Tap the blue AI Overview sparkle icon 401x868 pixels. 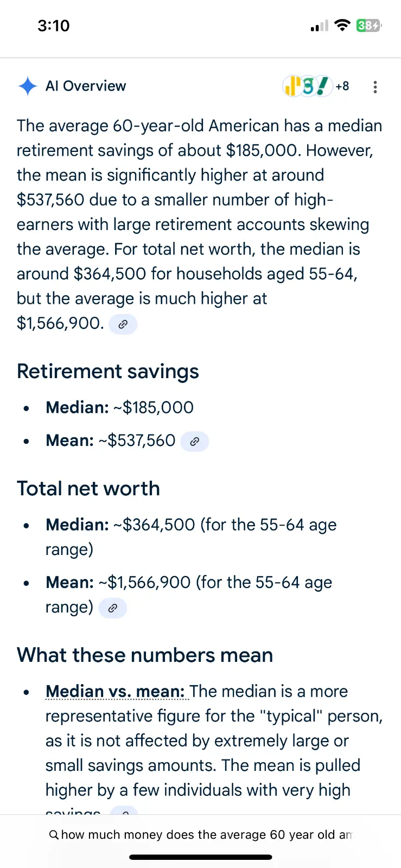tap(28, 86)
